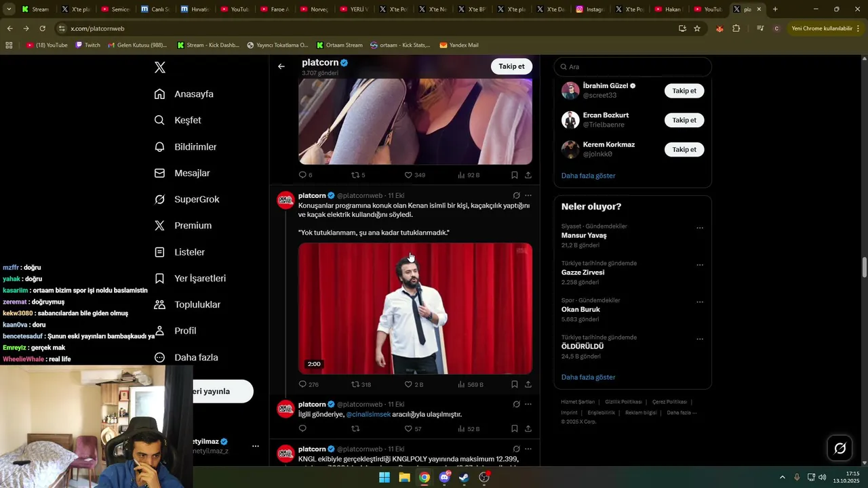View analytics showing 569 B views

coord(470,384)
